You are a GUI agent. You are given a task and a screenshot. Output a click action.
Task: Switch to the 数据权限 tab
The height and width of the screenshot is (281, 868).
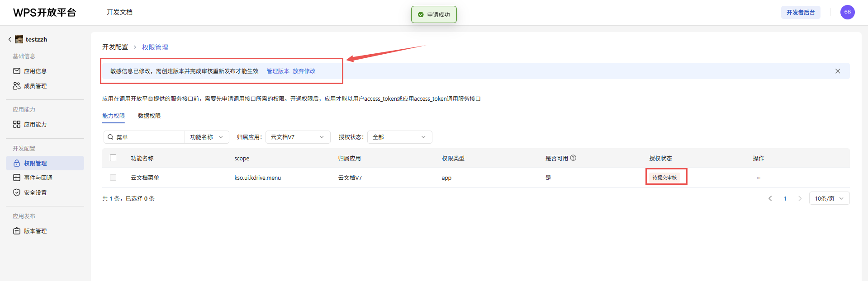coord(149,116)
